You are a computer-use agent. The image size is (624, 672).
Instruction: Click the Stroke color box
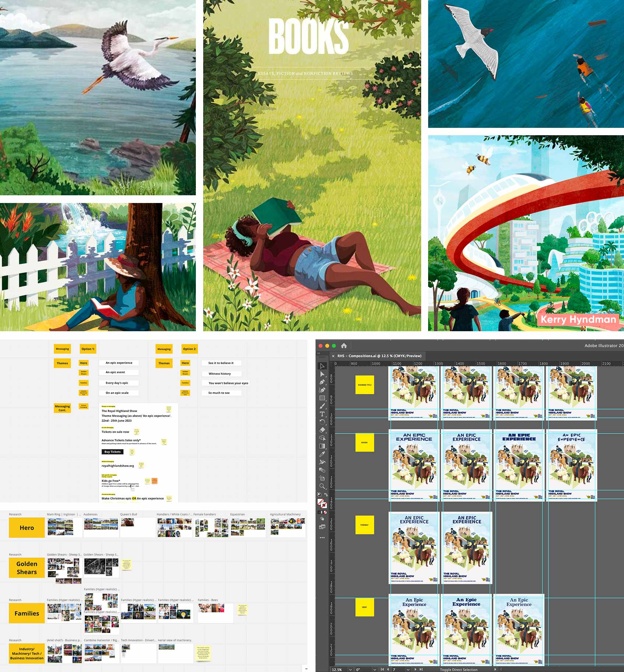(x=324, y=505)
